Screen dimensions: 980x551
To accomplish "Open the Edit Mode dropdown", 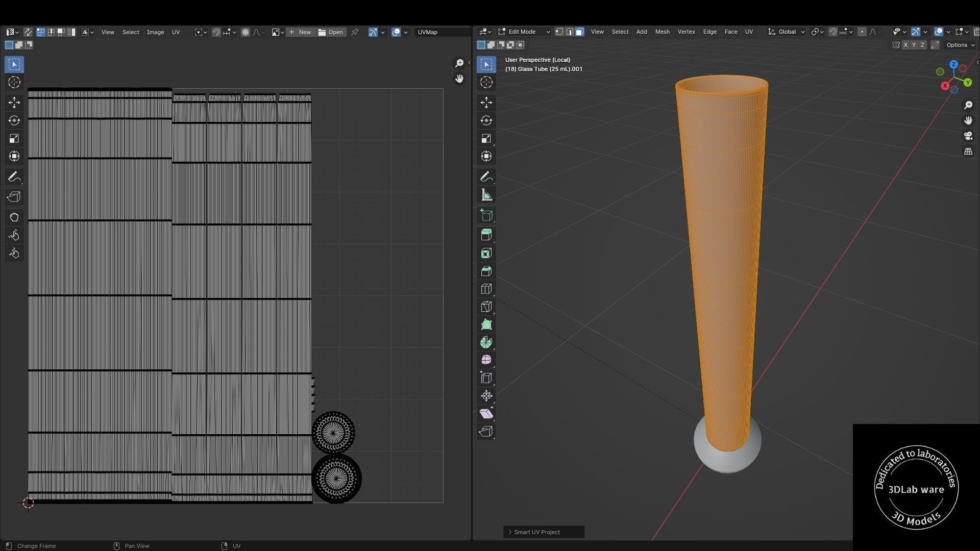I will 524,32.
